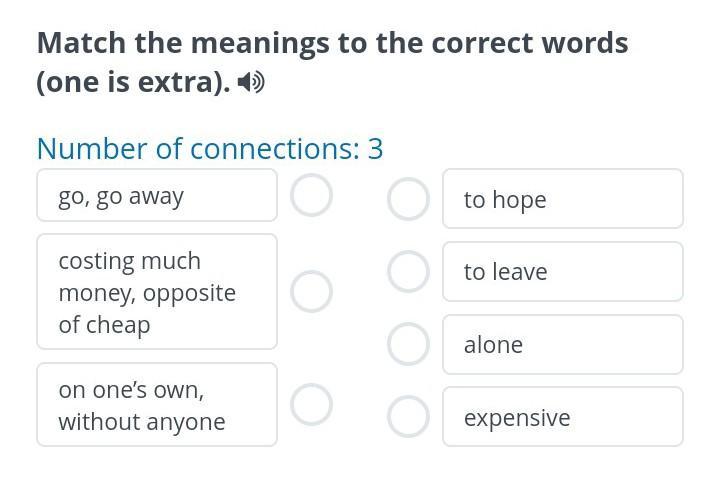Click the connections count number 3
The image size is (720, 502).
375,149
